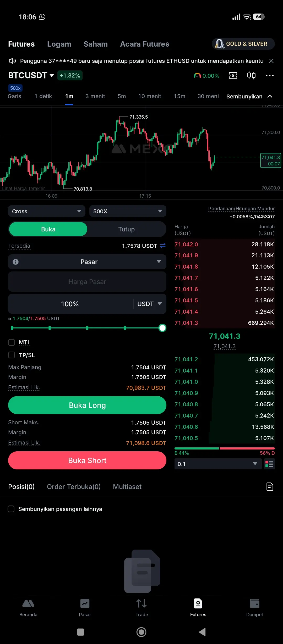Open the Trade tab in bottom bar
The height and width of the screenshot is (644, 283).
[x=141, y=608]
